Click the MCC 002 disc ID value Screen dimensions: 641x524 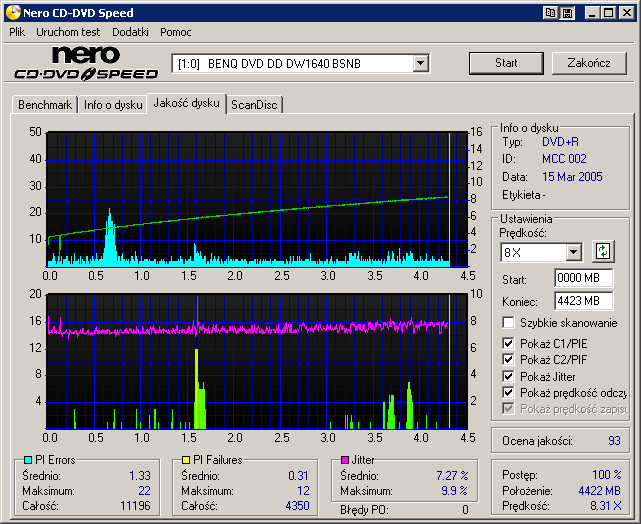[564, 159]
